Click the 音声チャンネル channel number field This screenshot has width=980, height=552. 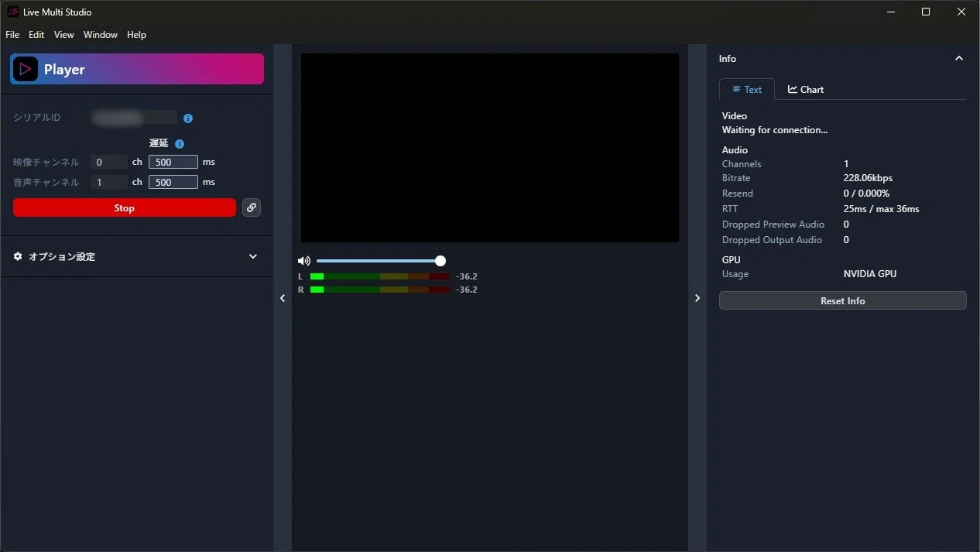108,182
